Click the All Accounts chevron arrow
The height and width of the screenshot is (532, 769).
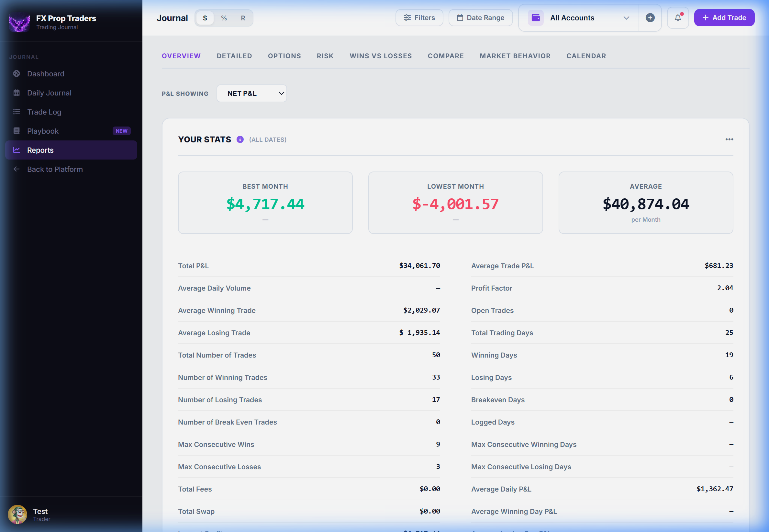pyautogui.click(x=626, y=18)
